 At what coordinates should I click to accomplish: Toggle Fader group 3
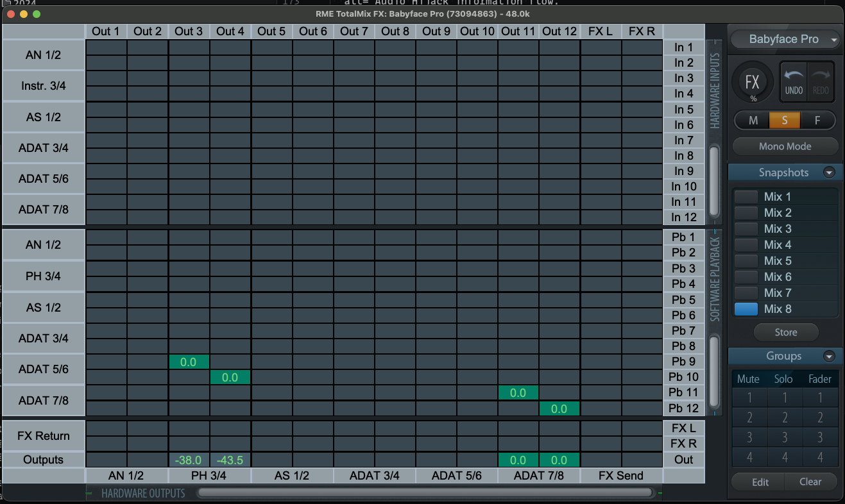[820, 439]
